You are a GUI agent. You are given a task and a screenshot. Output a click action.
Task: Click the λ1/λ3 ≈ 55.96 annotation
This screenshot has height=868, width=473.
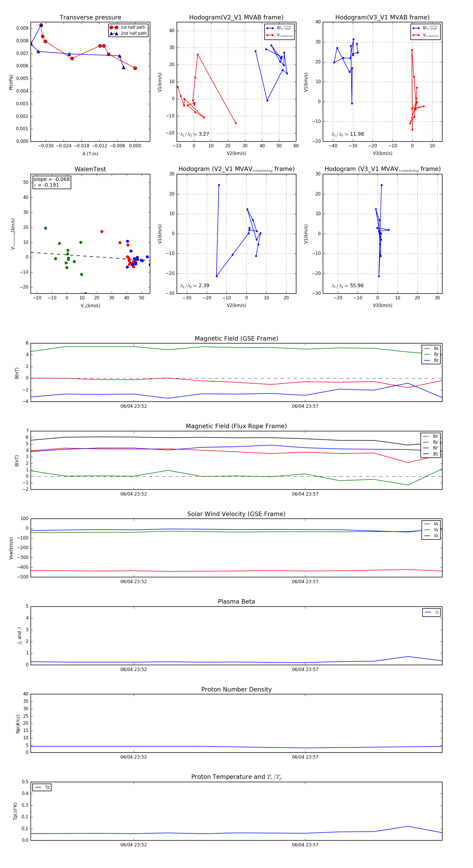[x=347, y=286]
